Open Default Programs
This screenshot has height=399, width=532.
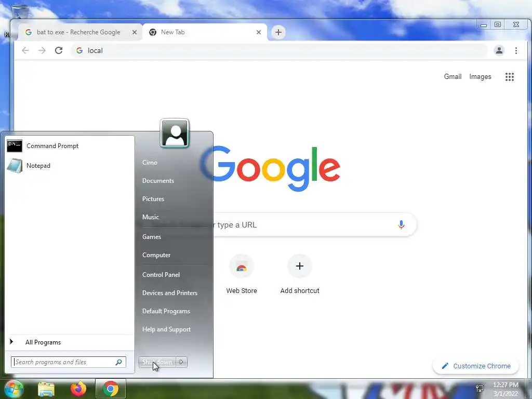pyautogui.click(x=166, y=311)
